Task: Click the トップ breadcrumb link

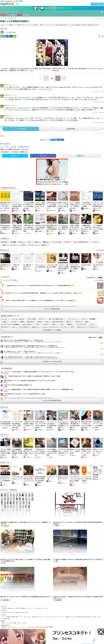Action: click(x=2, y=18)
